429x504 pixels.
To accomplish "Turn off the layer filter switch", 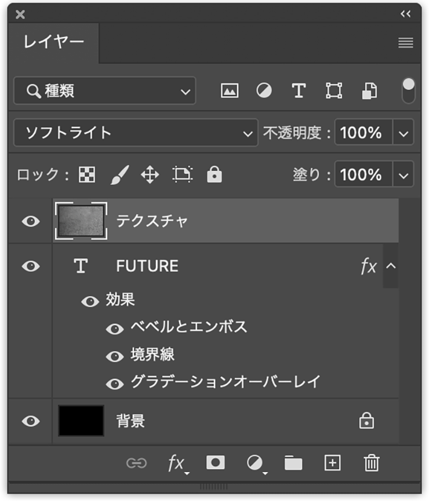I will pos(409,90).
